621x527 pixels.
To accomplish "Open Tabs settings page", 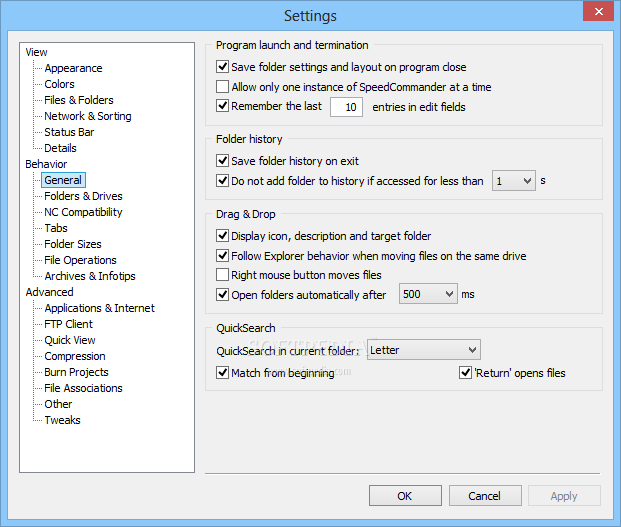I will [x=56, y=228].
